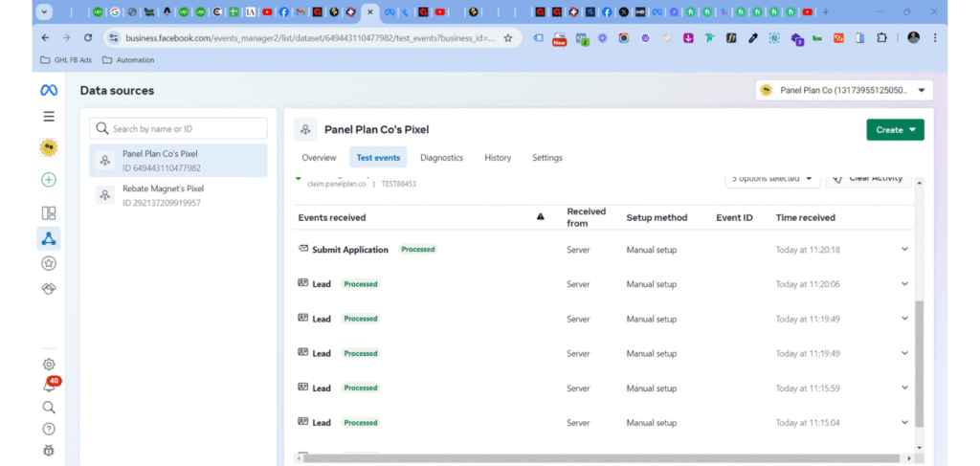Click timestamp Today at 11:20:18
Viewport: 980px width, 466px height.
point(808,249)
